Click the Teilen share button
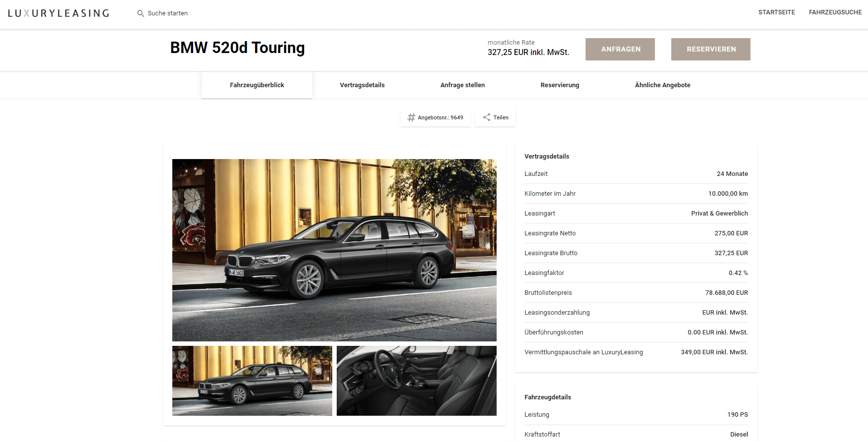The image size is (868, 441). point(495,117)
